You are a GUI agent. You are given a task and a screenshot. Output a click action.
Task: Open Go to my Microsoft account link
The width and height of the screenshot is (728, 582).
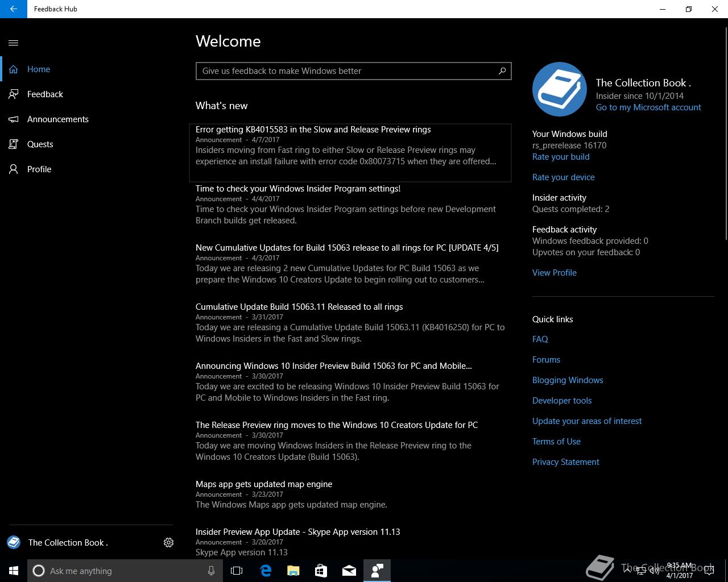pyautogui.click(x=648, y=107)
